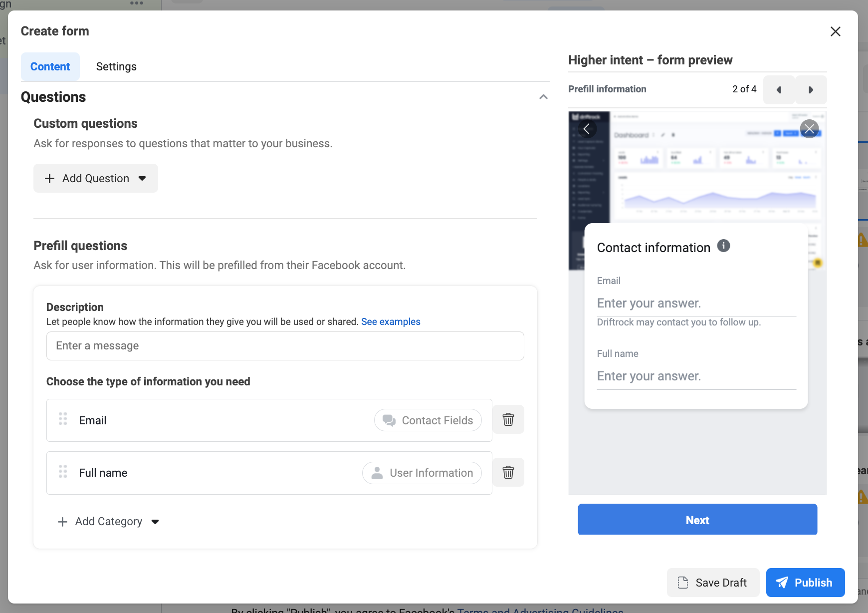Viewport: 868px width, 613px height.
Task: Switch to the Settings tab
Action: [x=116, y=66]
